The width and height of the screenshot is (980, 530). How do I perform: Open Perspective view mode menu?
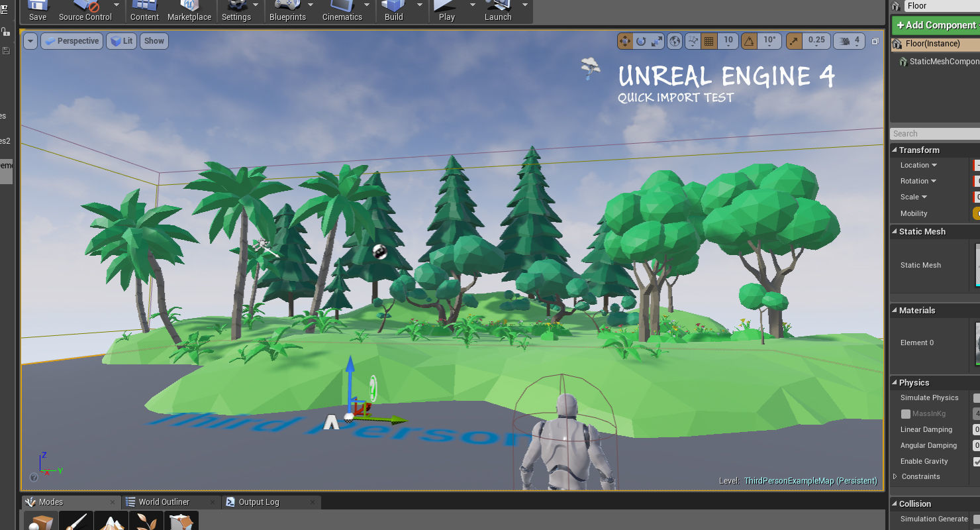point(72,41)
